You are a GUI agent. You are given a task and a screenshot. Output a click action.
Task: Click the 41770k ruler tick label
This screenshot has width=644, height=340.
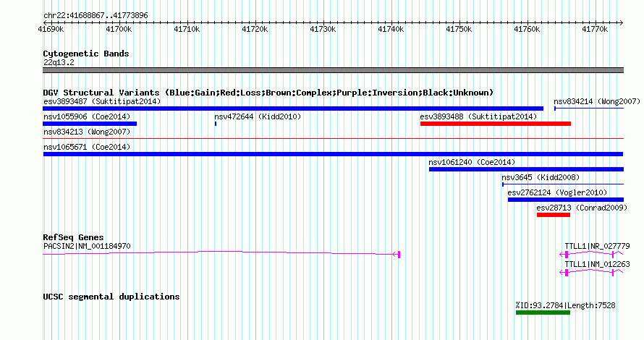[595, 29]
